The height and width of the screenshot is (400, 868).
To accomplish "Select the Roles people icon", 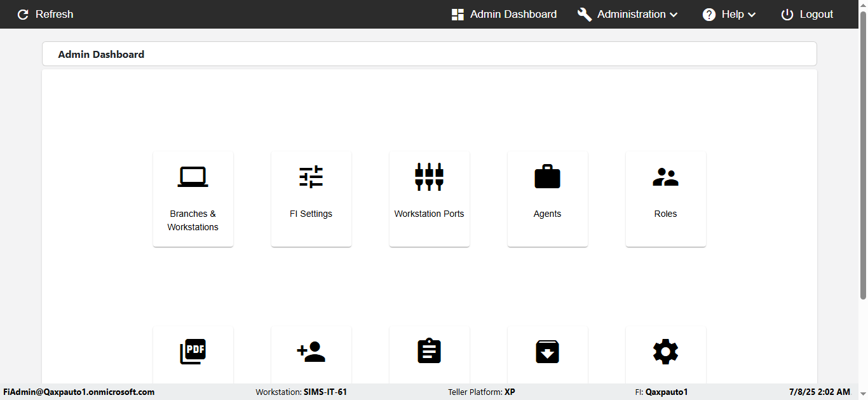I will (665, 177).
